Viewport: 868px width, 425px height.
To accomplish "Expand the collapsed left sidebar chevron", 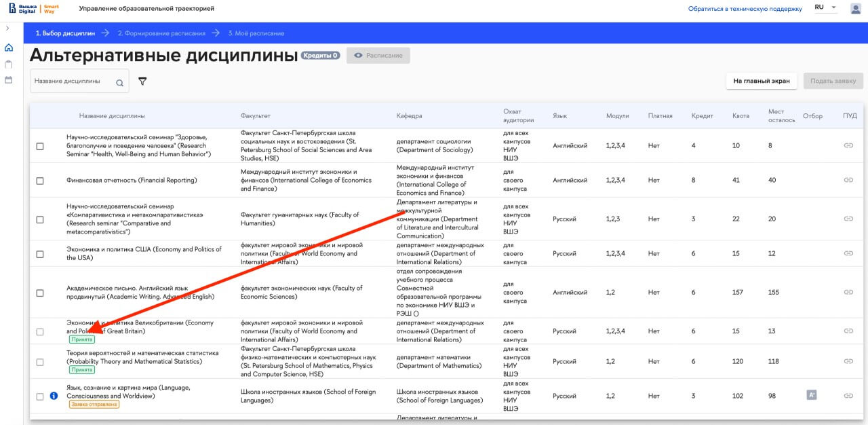I will (x=7, y=28).
